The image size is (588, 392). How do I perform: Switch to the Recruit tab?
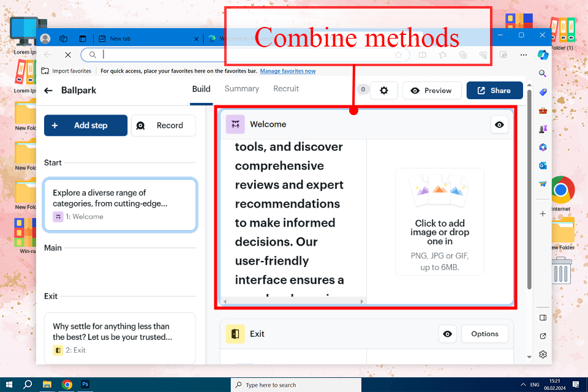tap(286, 89)
